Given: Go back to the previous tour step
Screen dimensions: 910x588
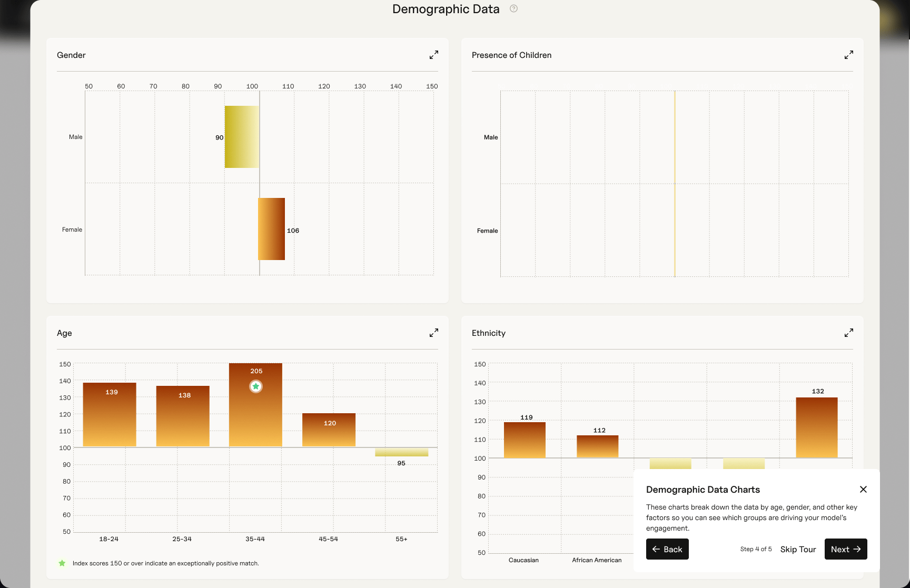Looking at the screenshot, I should pyautogui.click(x=667, y=549).
